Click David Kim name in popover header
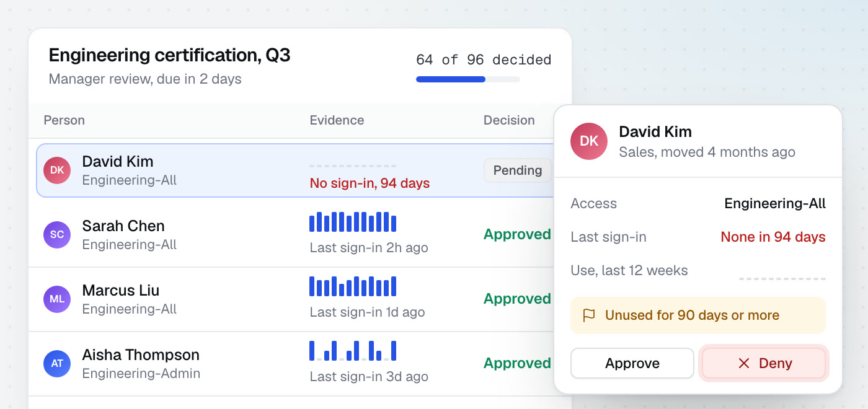Screen dimensions: 868x409 (x=655, y=132)
